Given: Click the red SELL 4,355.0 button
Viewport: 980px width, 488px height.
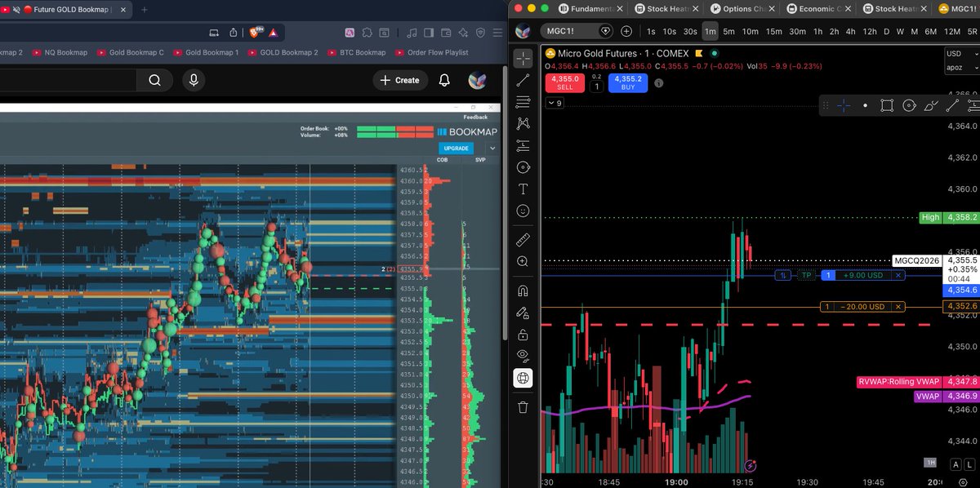Looking at the screenshot, I should coord(567,82).
